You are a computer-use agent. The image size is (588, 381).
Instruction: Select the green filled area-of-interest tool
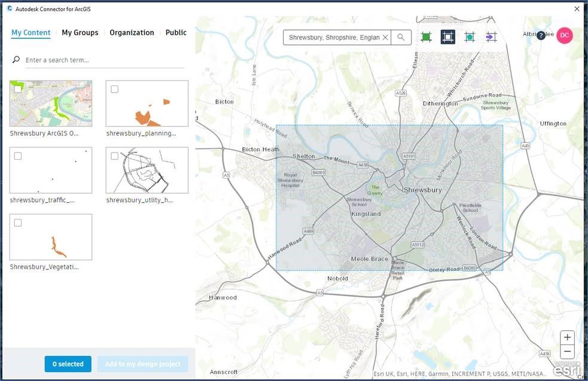[x=426, y=36]
